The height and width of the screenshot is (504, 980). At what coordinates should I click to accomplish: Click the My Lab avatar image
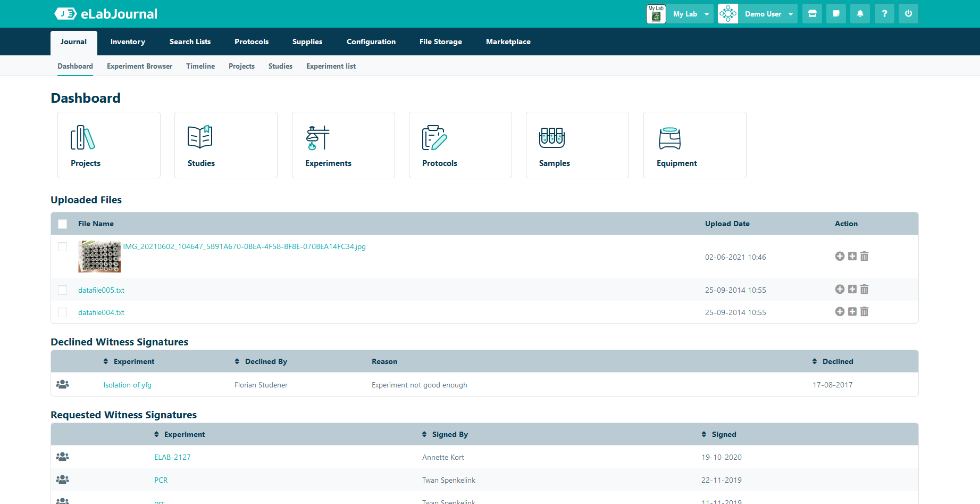(656, 14)
